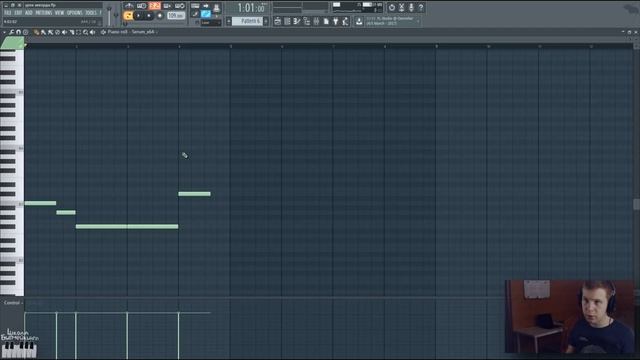Adjust the master volume slider
The image size is (640, 360).
pos(109,16)
